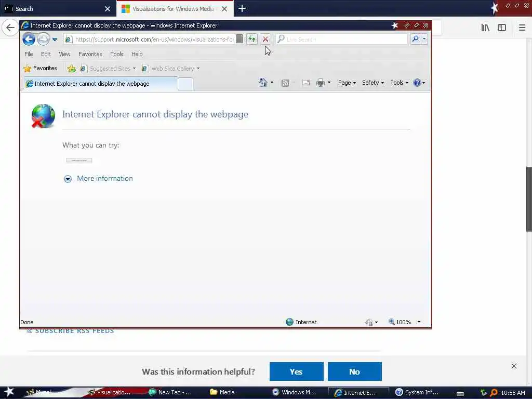Switch to System Information taskbar button
This screenshot has width=532, height=399.
[x=417, y=392]
